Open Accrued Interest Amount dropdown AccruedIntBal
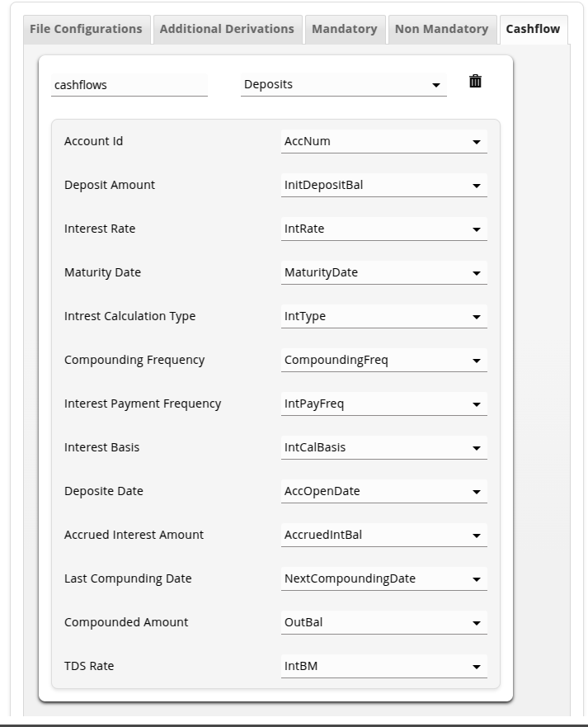Image resolution: width=588 pixels, height=727 pixels. coord(383,535)
